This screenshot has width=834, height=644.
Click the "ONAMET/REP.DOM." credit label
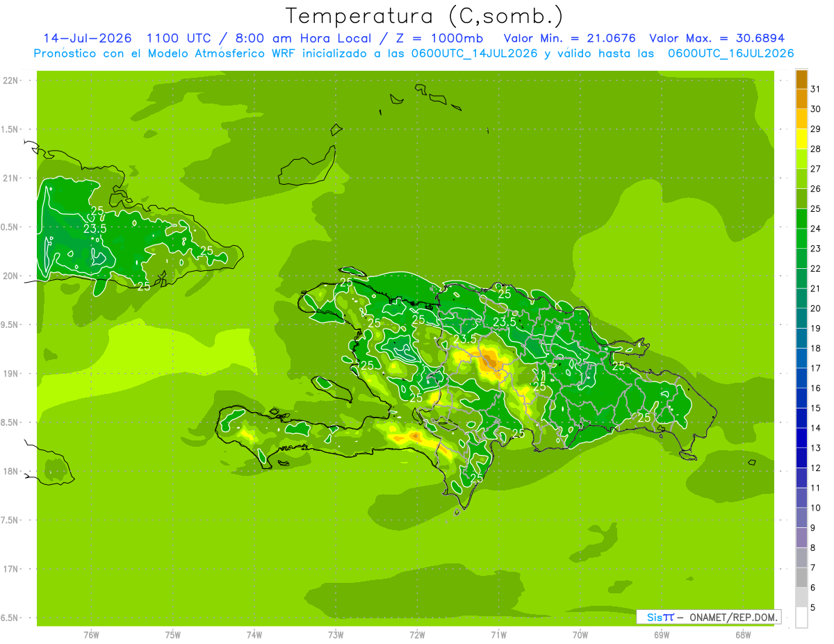[x=733, y=617]
